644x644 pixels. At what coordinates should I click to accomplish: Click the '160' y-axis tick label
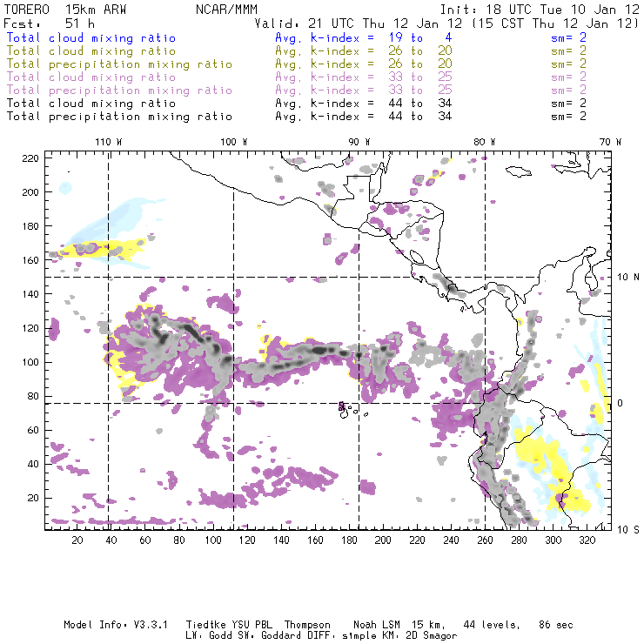(x=30, y=260)
